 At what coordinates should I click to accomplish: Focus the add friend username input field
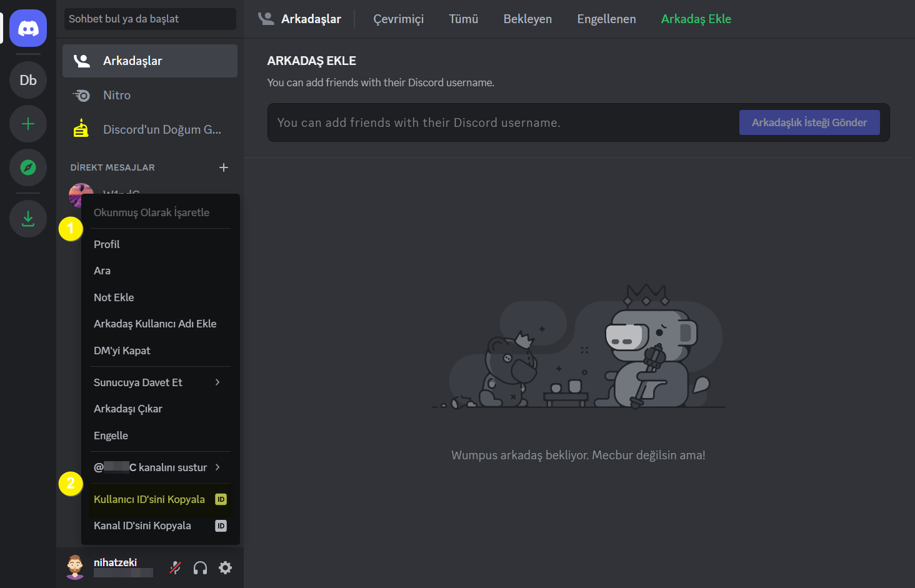point(503,122)
